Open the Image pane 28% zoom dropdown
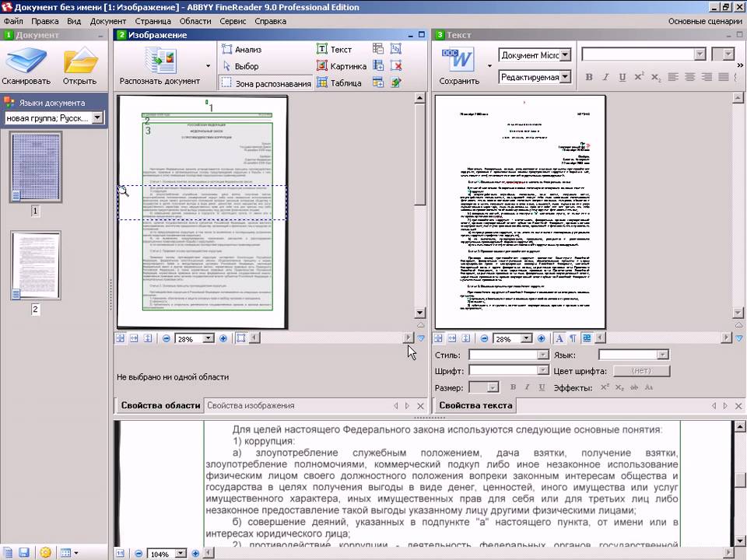The width and height of the screenshot is (747, 560). tap(209, 338)
